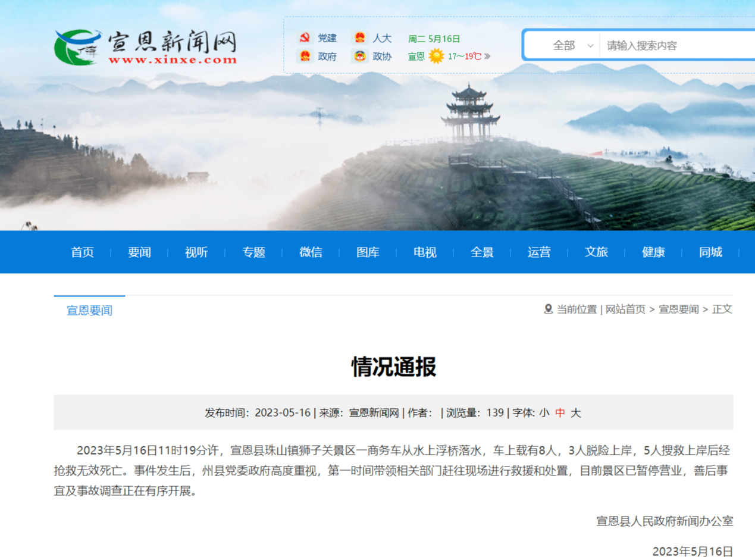Click the temperature 17~19℃ text
This screenshot has width=755, height=560.
pos(465,57)
